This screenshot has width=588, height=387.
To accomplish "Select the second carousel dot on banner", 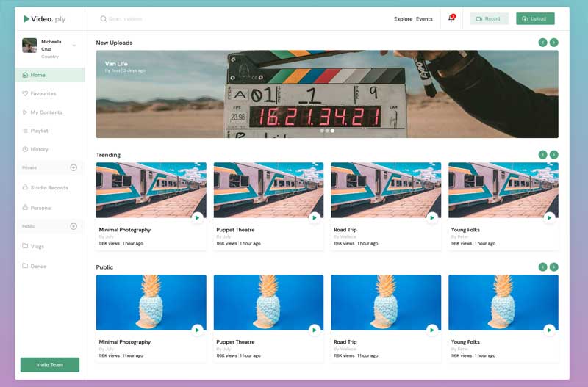I will [x=327, y=131].
